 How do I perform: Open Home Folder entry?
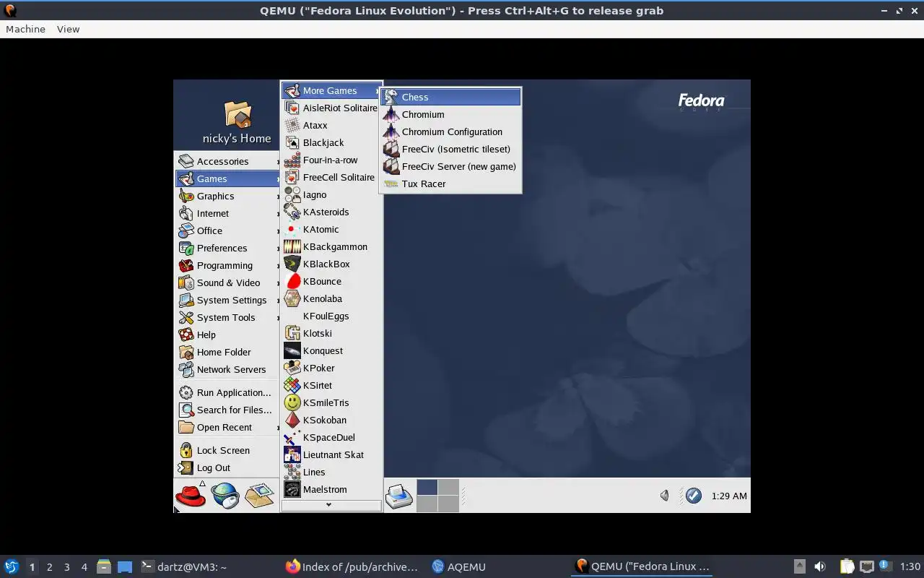227,352
